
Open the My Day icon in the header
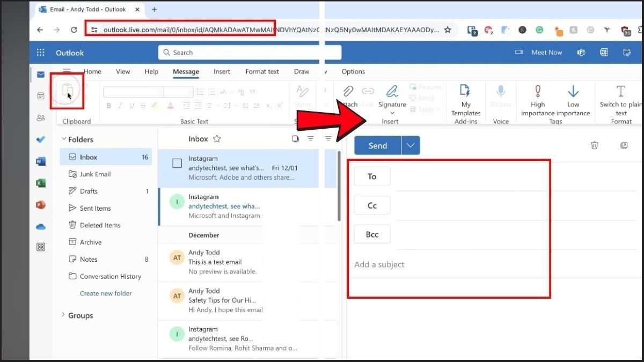point(627,53)
